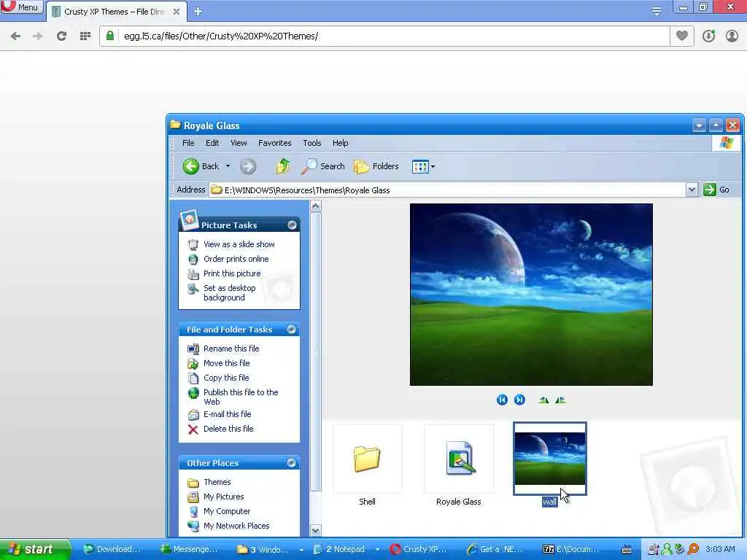
Task: Click the green padlock security icon
Action: click(110, 36)
